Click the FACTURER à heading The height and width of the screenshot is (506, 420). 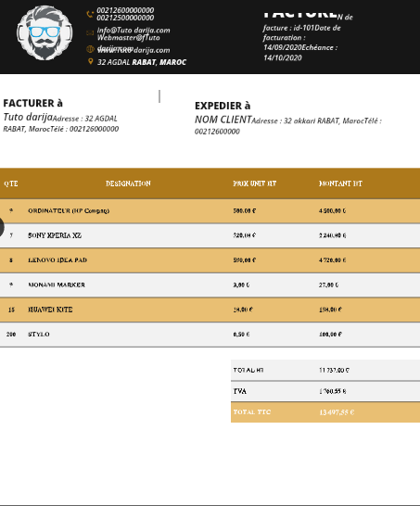[x=33, y=103]
